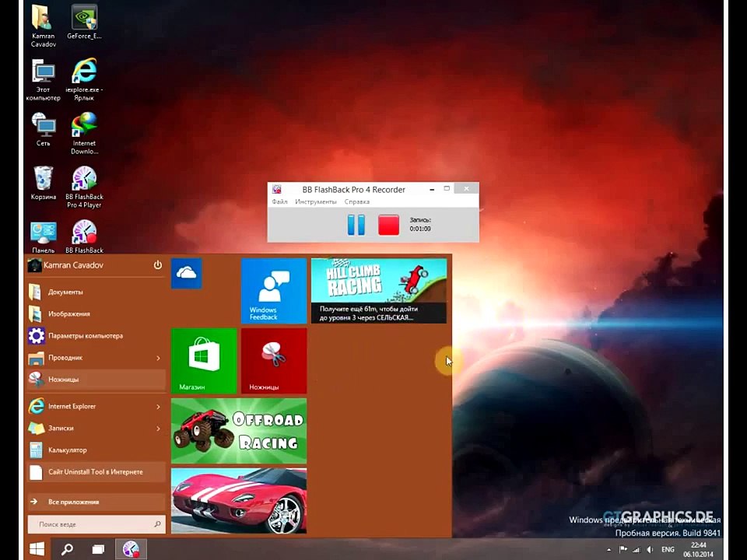Screen dimensions: 747x560
Task: Open Action Center flag icon
Action: [622, 550]
